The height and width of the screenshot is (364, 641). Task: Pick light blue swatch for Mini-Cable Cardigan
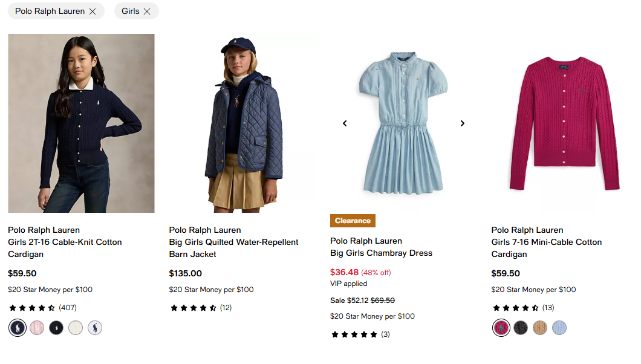[x=559, y=328]
